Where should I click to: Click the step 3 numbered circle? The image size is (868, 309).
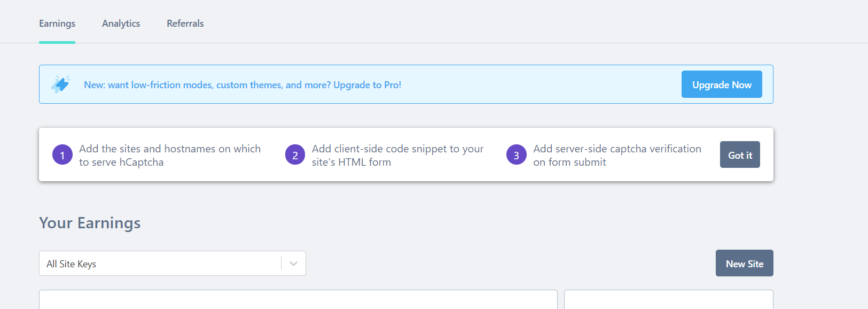[x=516, y=155]
